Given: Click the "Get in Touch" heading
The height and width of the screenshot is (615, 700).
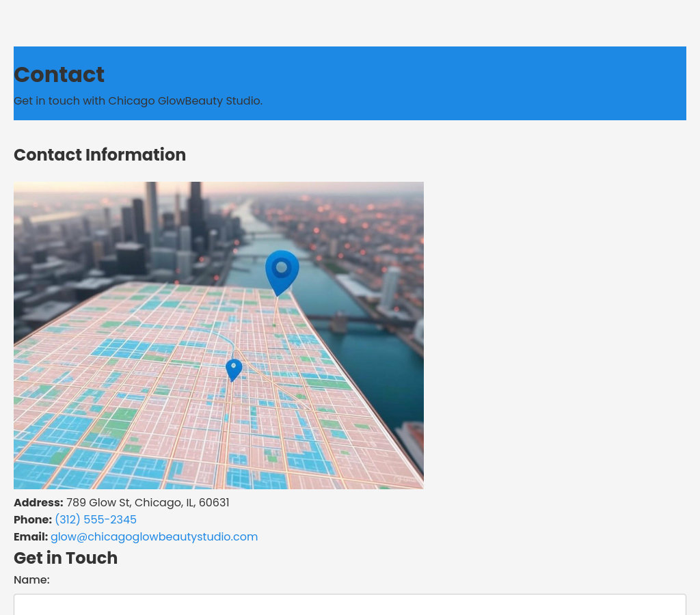Looking at the screenshot, I should click(x=66, y=558).
